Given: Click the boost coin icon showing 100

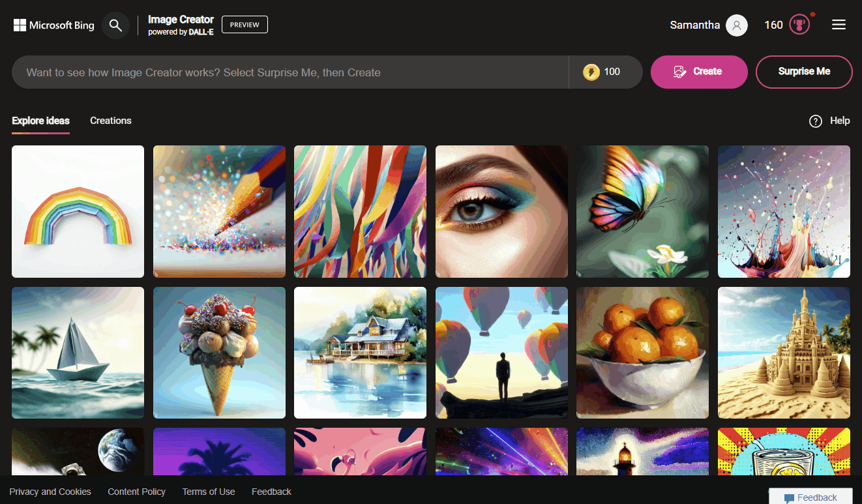Looking at the screenshot, I should pos(591,72).
